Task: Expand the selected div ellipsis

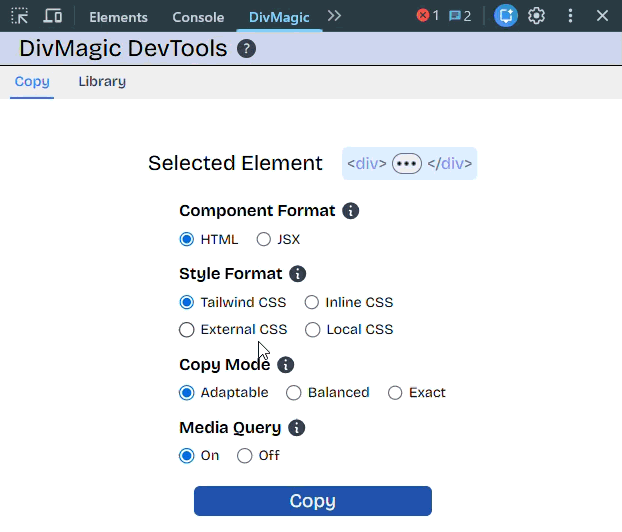Action: [407, 163]
